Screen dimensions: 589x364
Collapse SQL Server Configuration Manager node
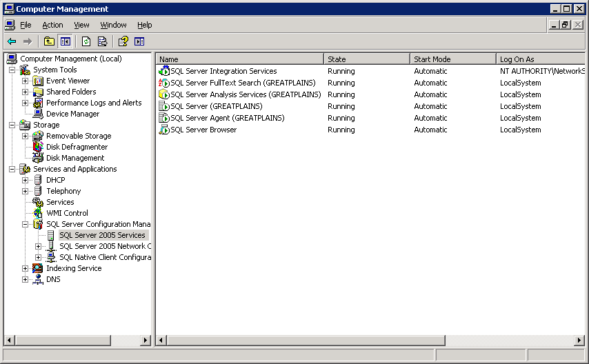25,224
